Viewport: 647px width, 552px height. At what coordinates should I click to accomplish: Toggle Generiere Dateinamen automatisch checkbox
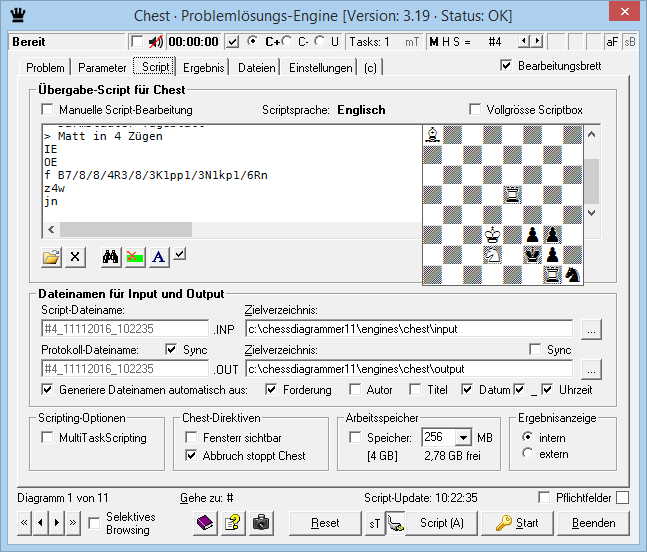click(x=47, y=389)
